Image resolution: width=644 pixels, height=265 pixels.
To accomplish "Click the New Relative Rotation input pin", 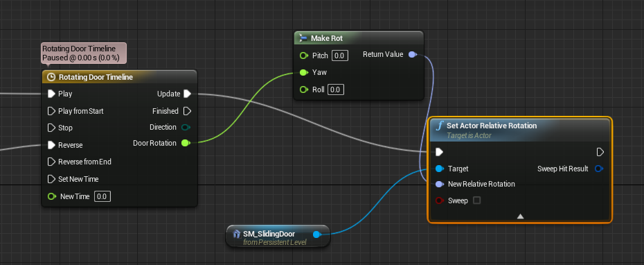I will 440,184.
